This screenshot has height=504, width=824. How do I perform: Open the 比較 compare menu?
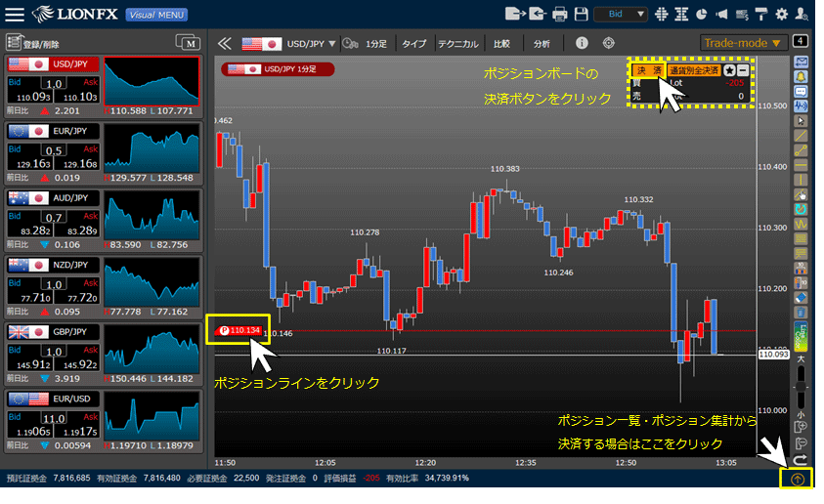click(x=501, y=44)
